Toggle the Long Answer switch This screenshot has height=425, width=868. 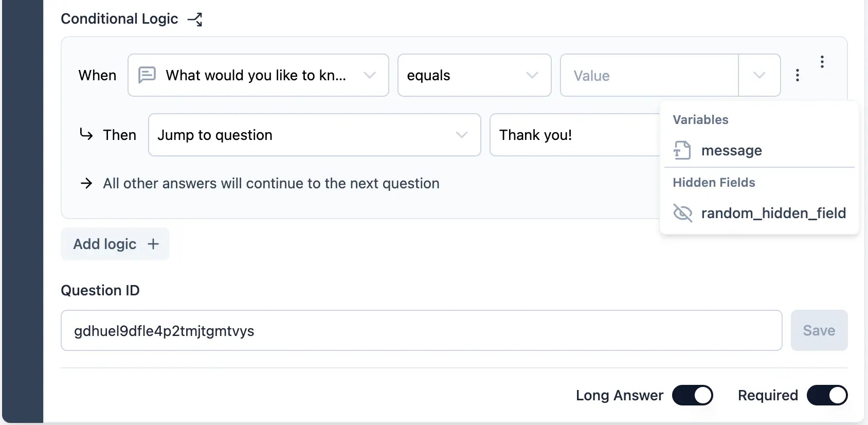693,395
